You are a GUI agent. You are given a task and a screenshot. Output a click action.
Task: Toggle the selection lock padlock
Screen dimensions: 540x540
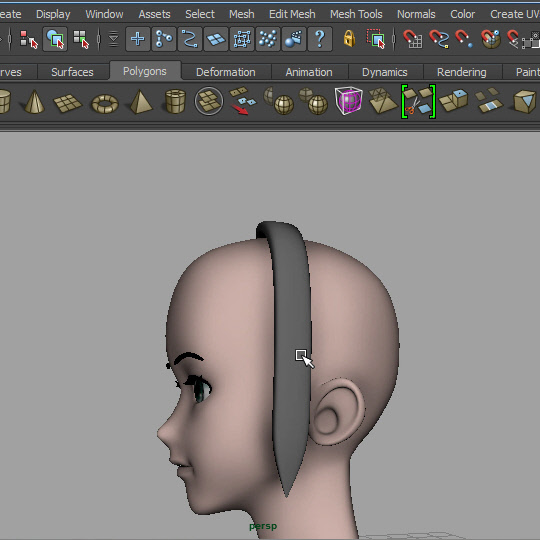click(349, 38)
